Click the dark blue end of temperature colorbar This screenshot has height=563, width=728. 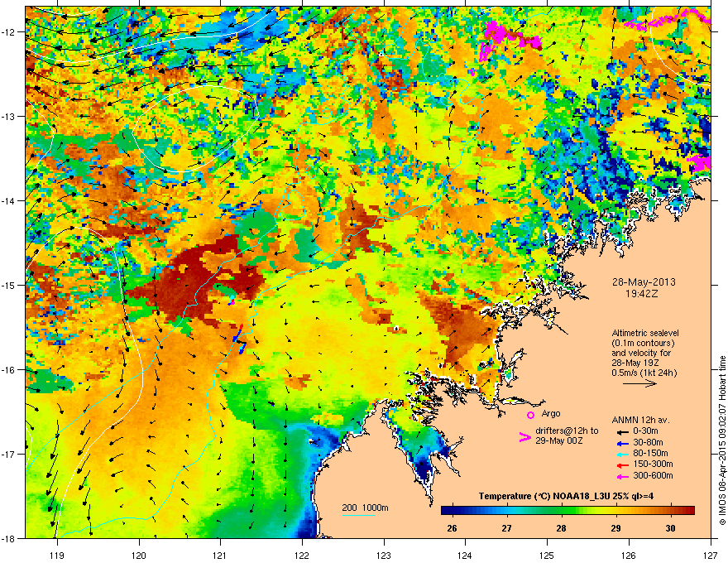point(447,510)
